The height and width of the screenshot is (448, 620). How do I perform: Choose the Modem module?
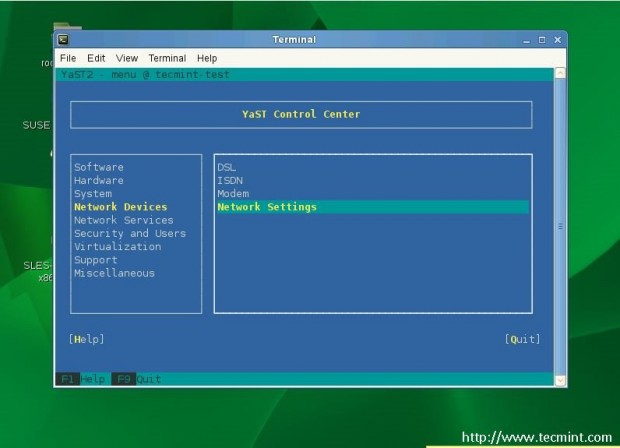click(233, 194)
